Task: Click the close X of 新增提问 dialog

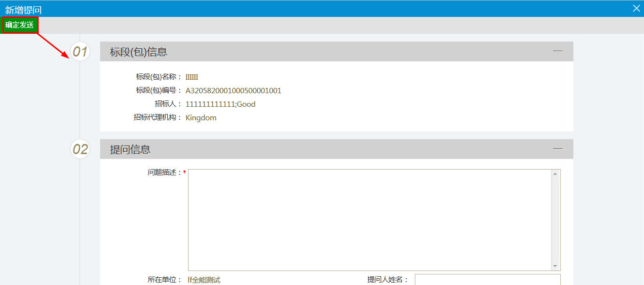Action: click(x=636, y=8)
